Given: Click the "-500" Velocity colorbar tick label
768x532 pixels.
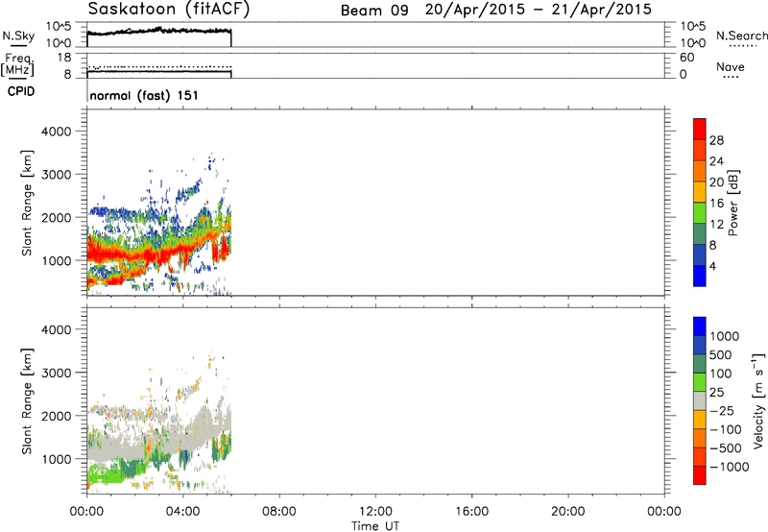Looking at the screenshot, I should click(726, 447).
